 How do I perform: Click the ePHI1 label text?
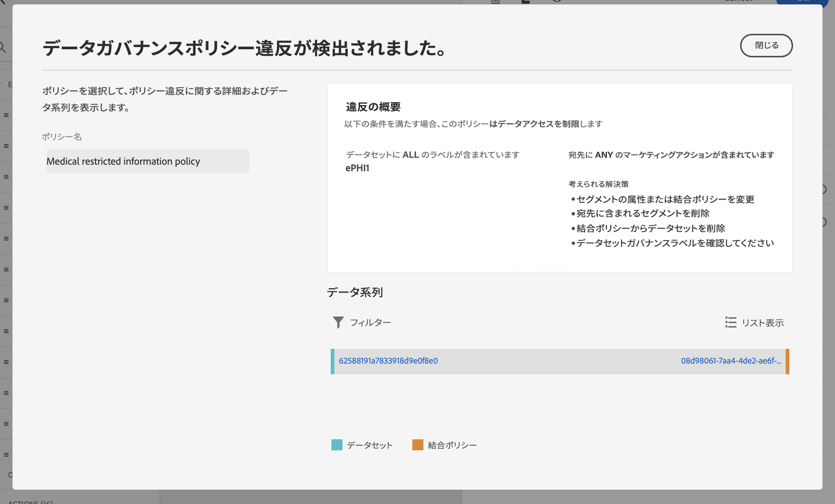(x=357, y=168)
